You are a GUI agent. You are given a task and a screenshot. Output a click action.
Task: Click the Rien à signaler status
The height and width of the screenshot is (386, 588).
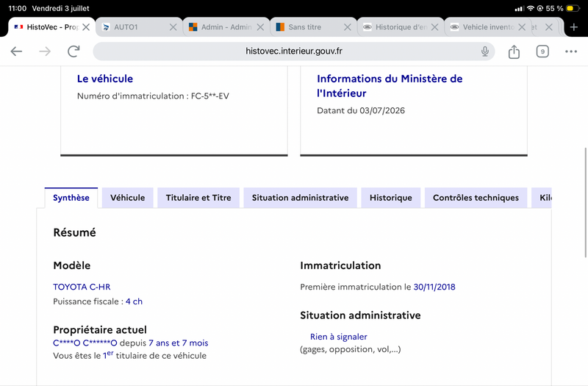(339, 337)
